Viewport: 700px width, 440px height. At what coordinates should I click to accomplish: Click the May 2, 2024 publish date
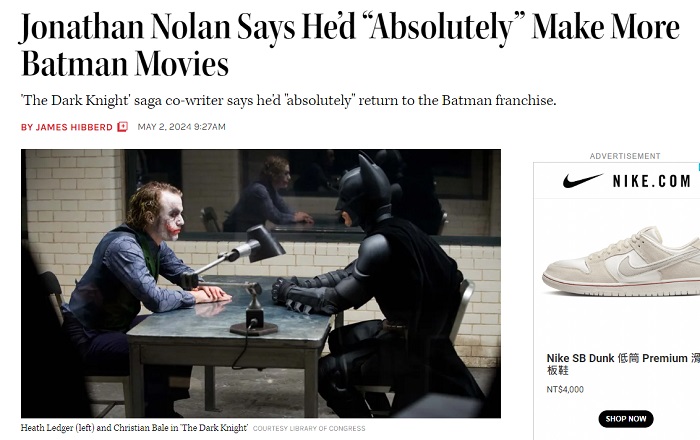pyautogui.click(x=181, y=127)
